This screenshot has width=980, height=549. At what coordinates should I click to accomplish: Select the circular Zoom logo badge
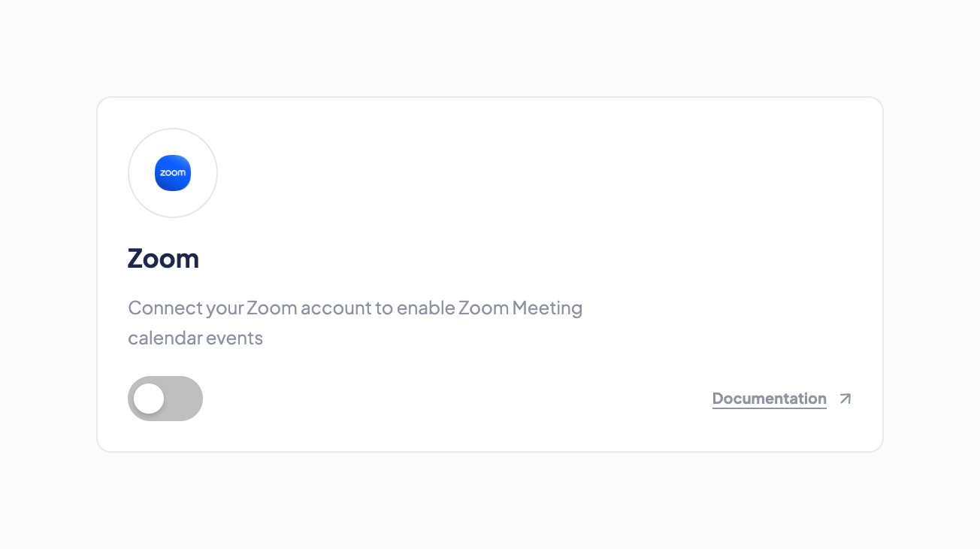pos(173,173)
